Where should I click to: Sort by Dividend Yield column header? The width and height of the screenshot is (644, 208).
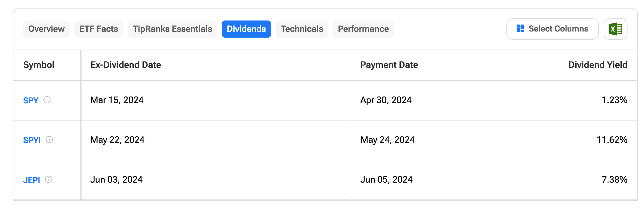point(598,65)
